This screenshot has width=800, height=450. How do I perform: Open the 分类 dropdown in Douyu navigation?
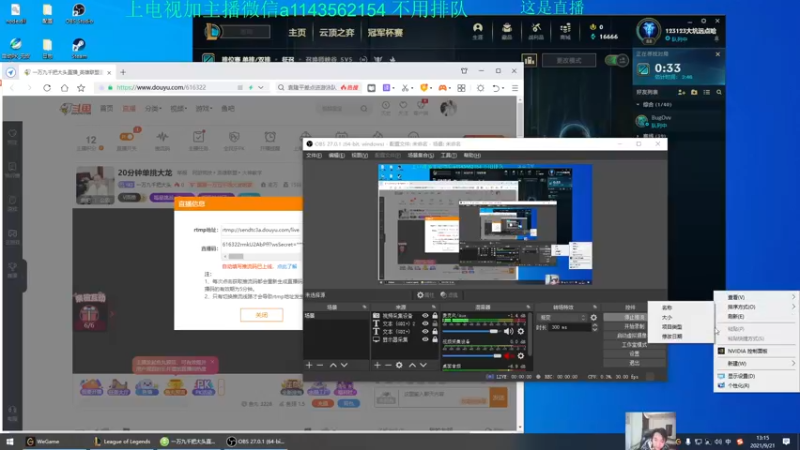coord(153,108)
